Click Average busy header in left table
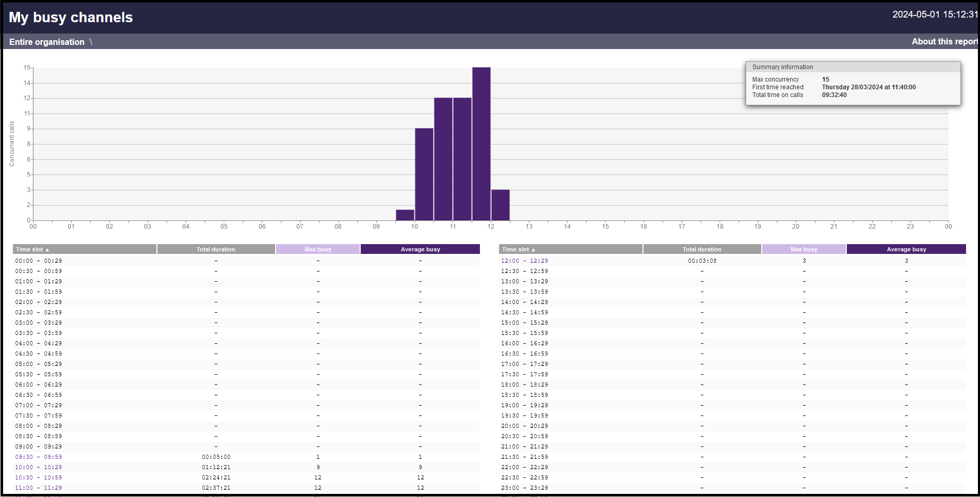The height and width of the screenshot is (497, 980). click(420, 249)
